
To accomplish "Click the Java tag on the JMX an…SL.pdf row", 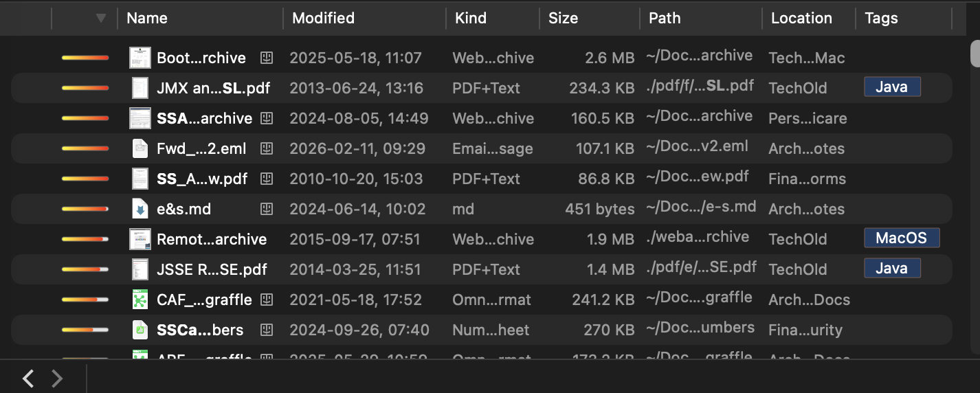I will coord(891,88).
